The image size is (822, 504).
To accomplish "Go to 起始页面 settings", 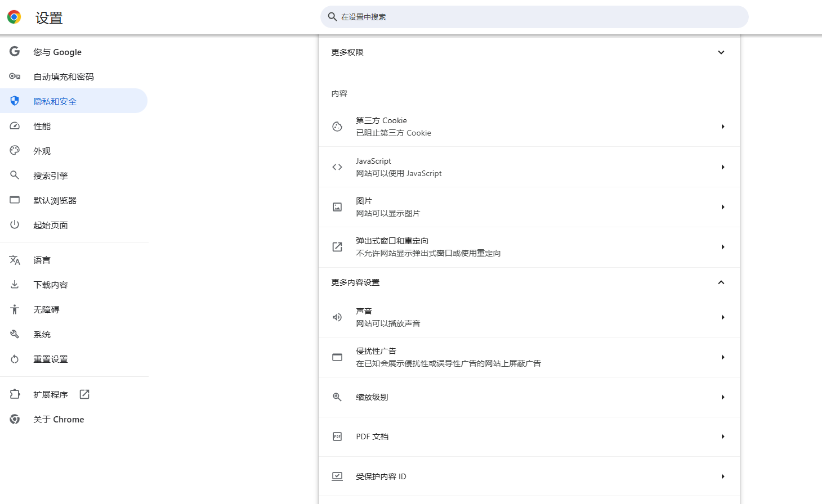I will tap(74, 225).
